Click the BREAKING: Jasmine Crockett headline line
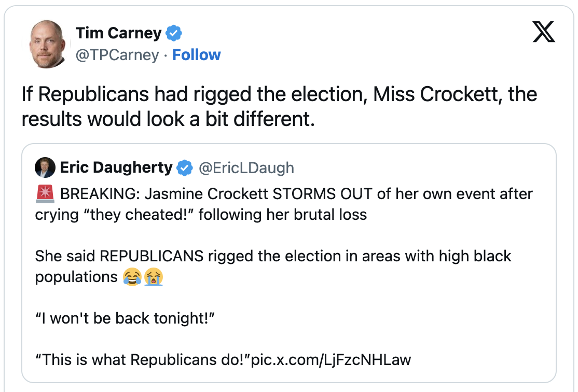This screenshot has height=392, width=578. [296, 194]
